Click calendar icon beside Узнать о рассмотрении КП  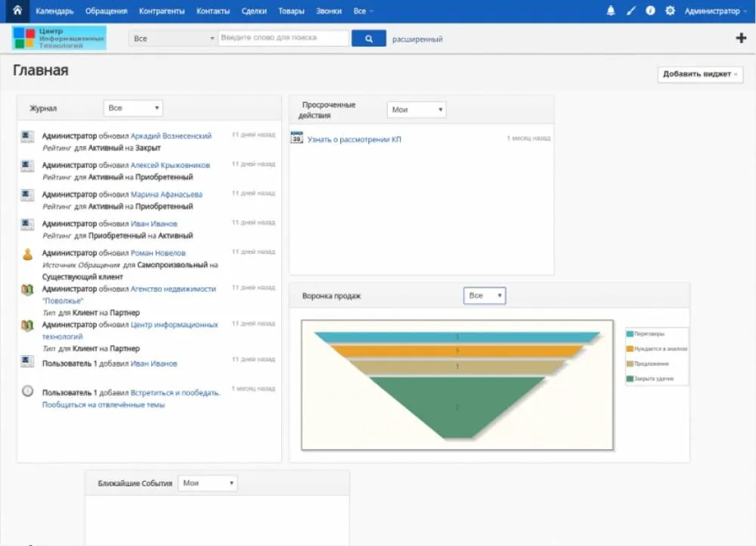point(296,138)
